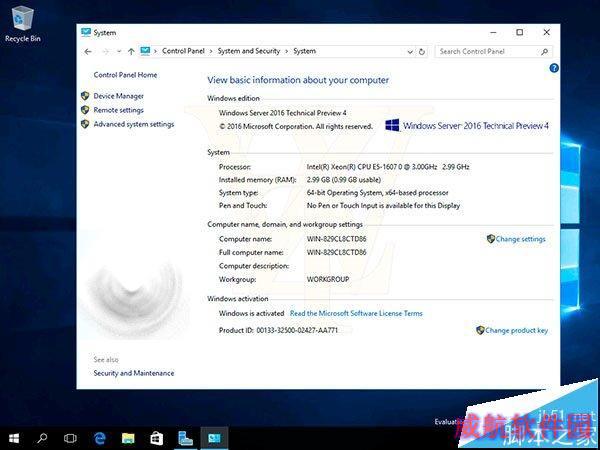The image size is (600, 450).
Task: Click View basic information about your computer heading
Action: [298, 80]
